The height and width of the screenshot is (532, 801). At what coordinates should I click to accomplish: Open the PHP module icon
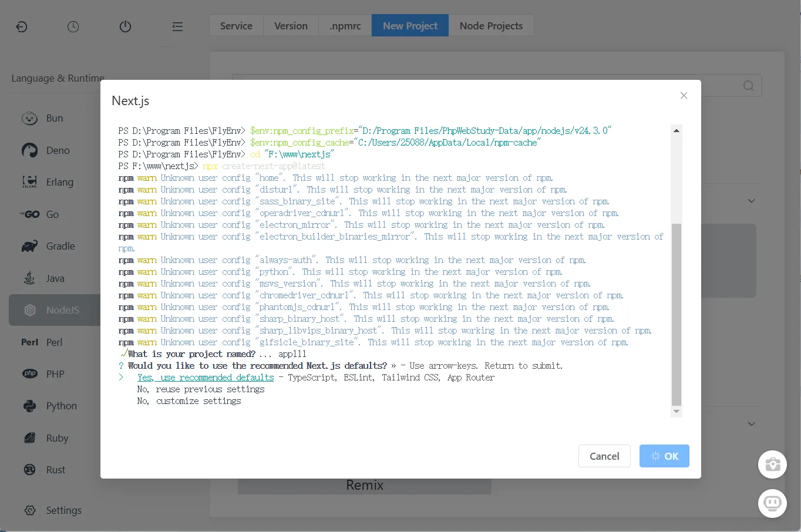(x=29, y=374)
